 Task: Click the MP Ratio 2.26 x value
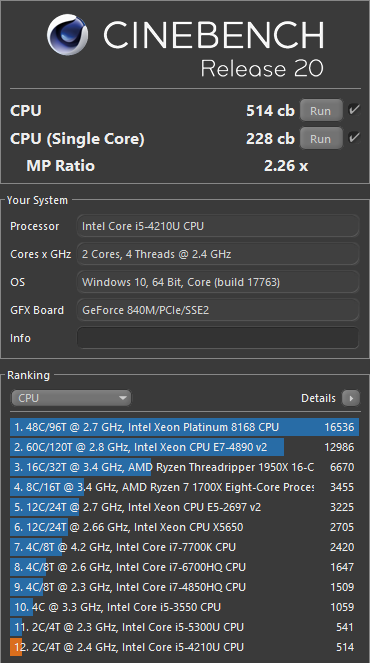(x=286, y=166)
